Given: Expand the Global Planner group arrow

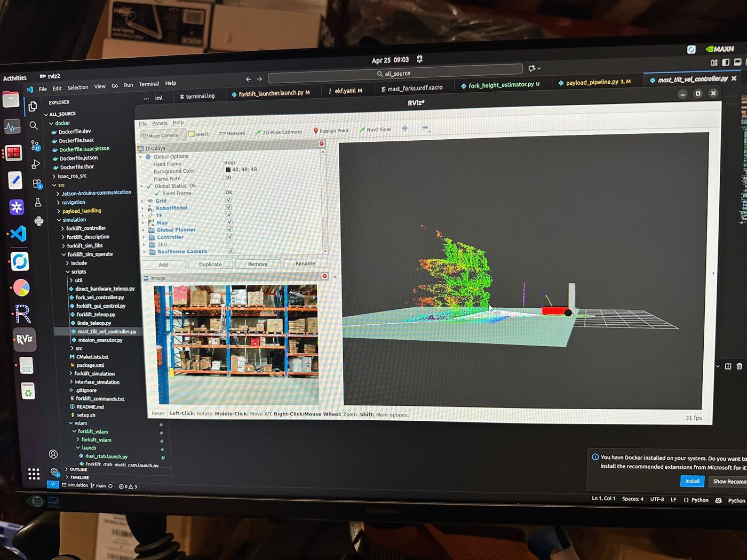Looking at the screenshot, I should point(144,230).
